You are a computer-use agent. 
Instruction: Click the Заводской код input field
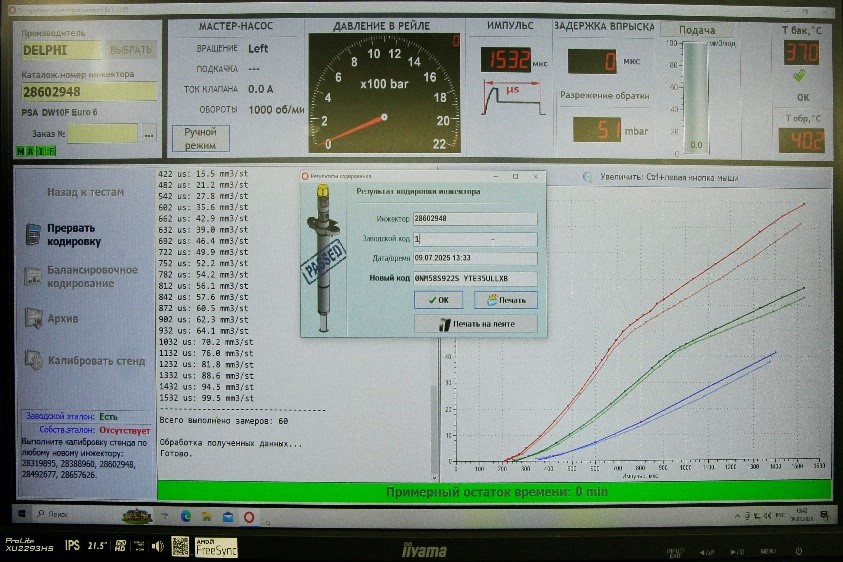[x=474, y=239]
